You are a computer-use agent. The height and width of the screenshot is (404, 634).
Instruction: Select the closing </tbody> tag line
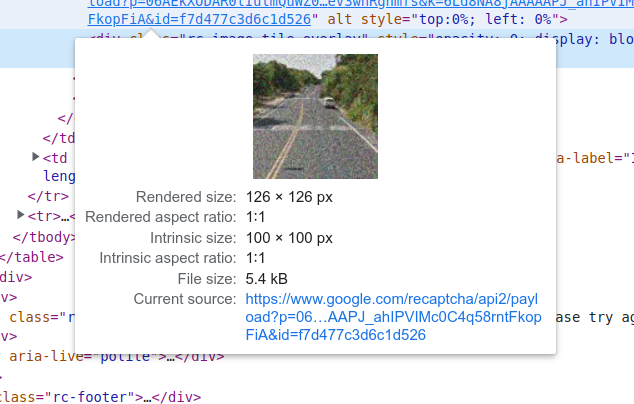(42, 237)
